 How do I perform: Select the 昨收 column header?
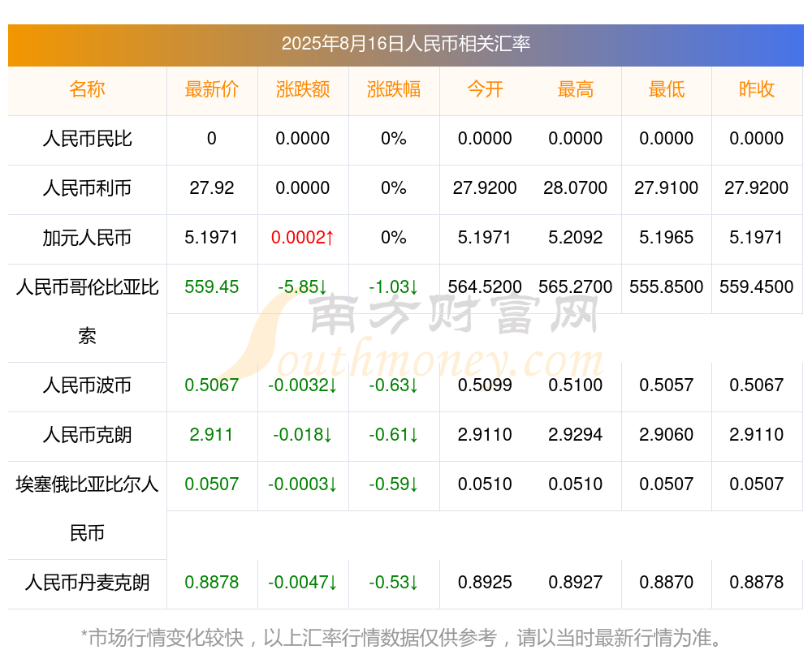757,89
